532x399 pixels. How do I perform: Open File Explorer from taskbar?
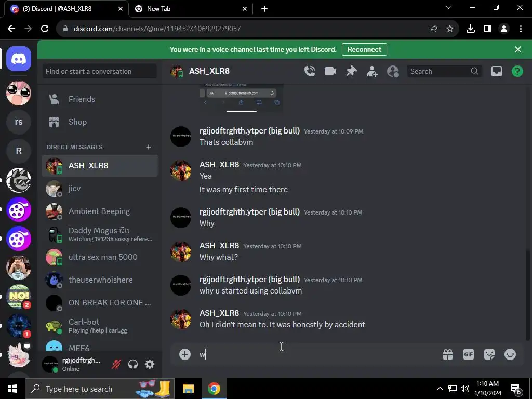188,389
